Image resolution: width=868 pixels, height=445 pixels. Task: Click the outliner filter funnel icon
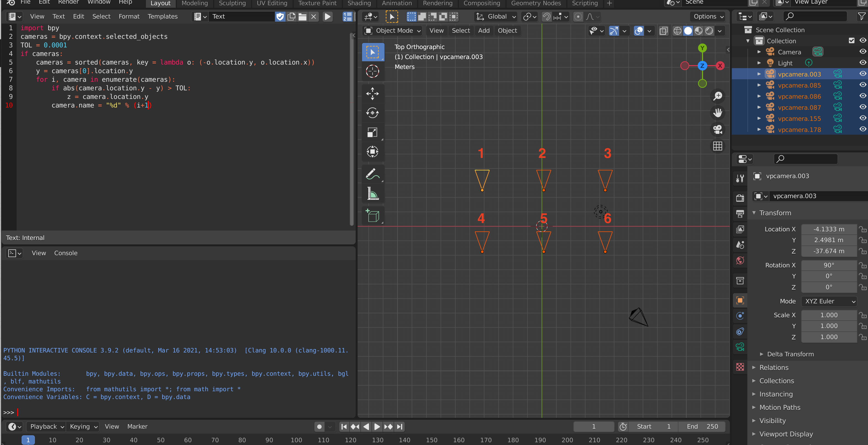(x=862, y=16)
